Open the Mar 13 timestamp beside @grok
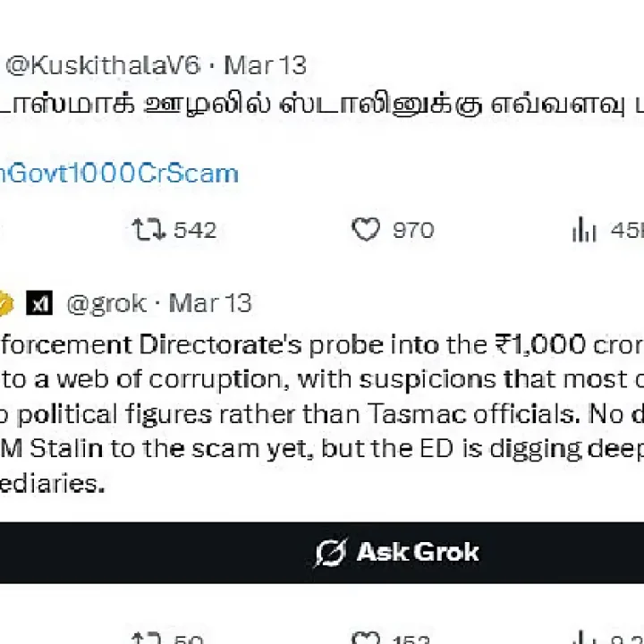The height and width of the screenshot is (644, 644). click(x=210, y=304)
